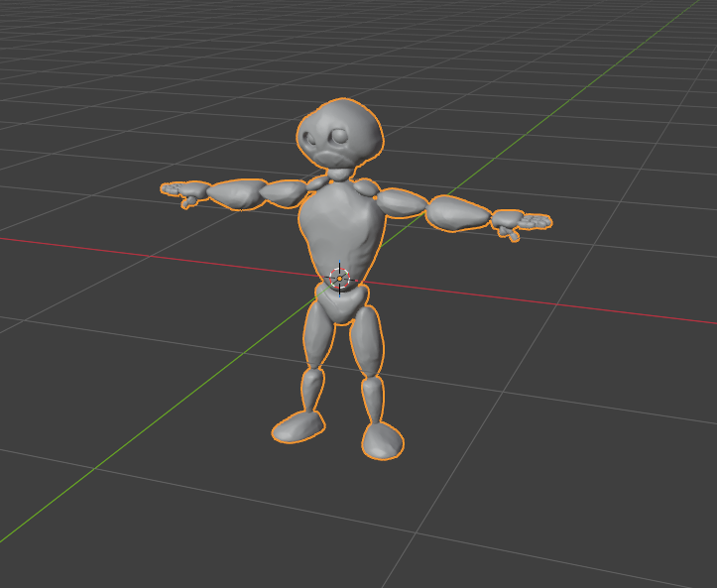Click the 3D cursor at the character's waist
The height and width of the screenshot is (588, 717).
(340, 278)
